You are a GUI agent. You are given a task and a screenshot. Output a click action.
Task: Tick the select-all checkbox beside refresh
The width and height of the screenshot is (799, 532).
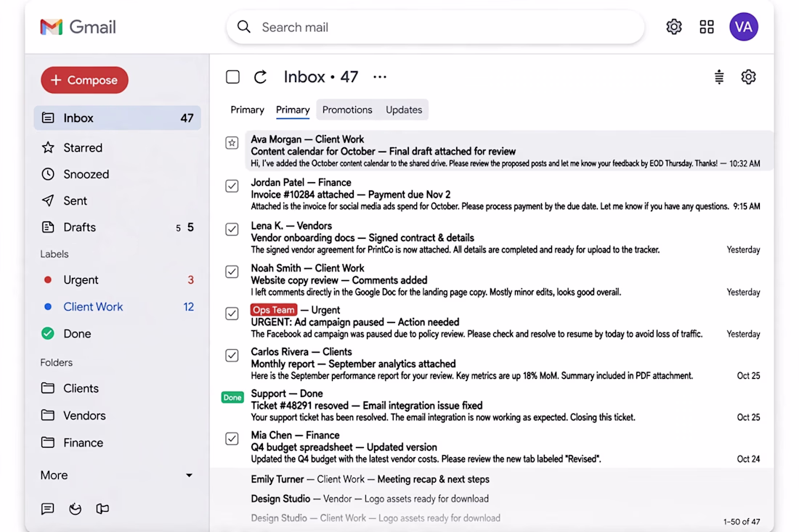click(233, 77)
